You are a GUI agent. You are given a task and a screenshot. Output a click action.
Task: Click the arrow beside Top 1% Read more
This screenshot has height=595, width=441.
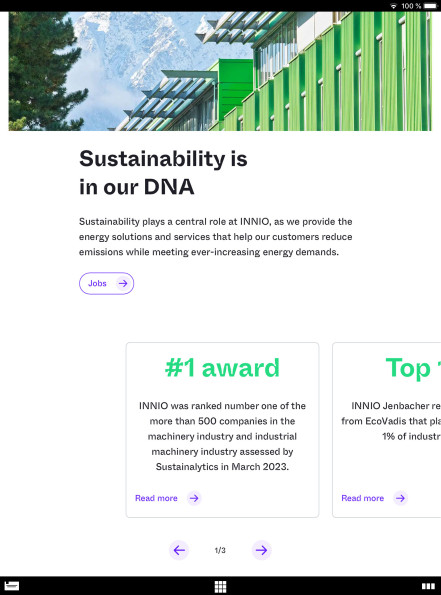[x=400, y=498]
